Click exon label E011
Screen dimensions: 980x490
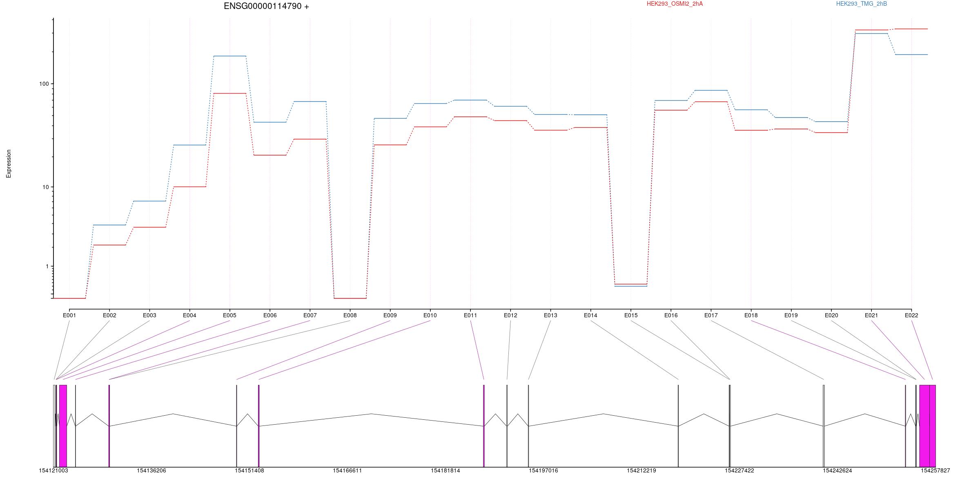[470, 315]
